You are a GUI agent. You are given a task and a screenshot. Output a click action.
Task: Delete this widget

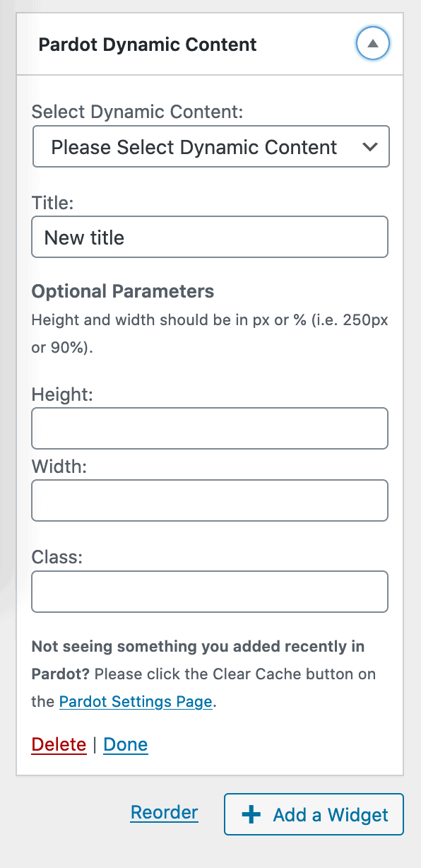pos(59,744)
